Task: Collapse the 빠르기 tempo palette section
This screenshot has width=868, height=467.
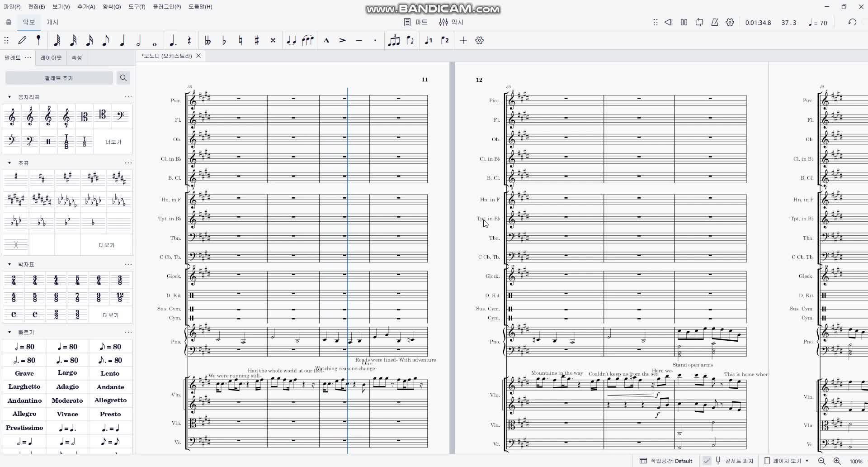Action: (9, 332)
